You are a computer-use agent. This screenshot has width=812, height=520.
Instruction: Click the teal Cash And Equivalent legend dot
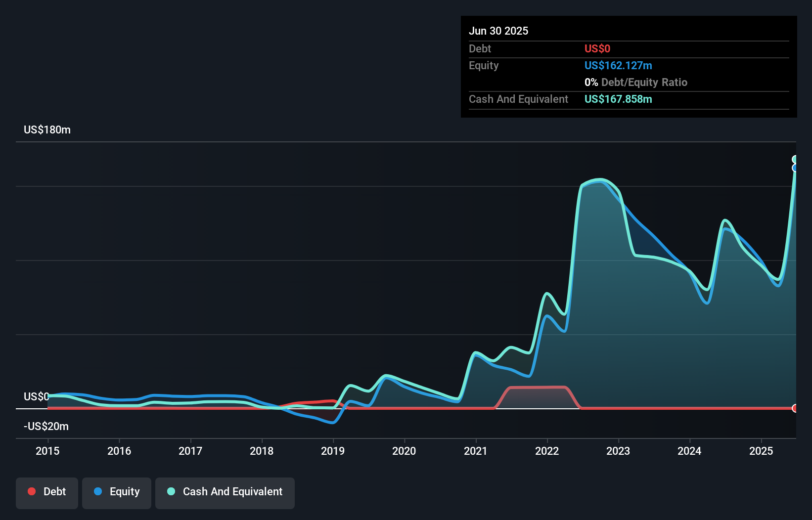[x=170, y=491]
